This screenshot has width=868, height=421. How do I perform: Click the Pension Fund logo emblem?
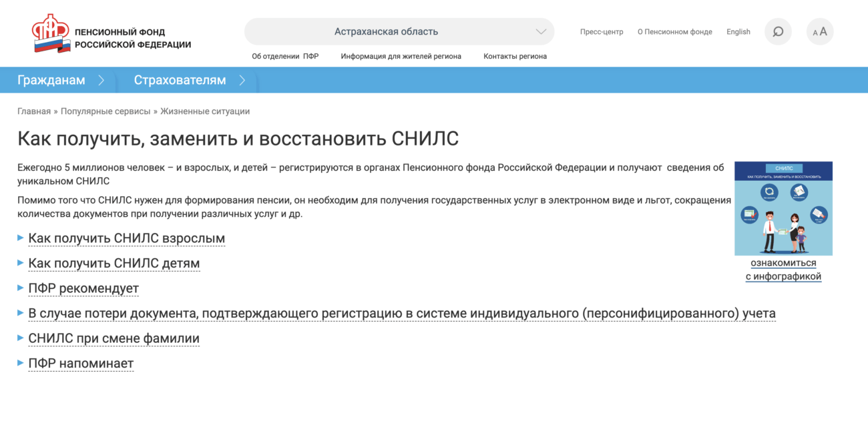click(x=51, y=33)
